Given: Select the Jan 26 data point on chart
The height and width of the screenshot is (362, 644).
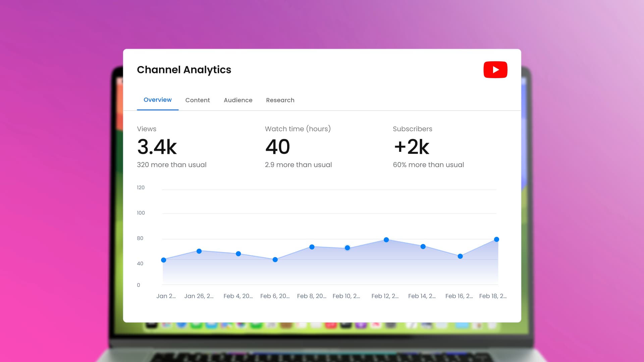Looking at the screenshot, I should (x=199, y=251).
